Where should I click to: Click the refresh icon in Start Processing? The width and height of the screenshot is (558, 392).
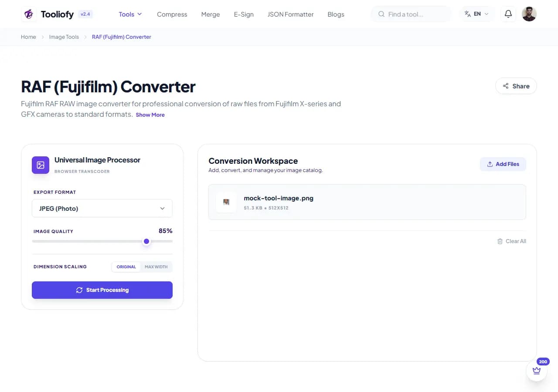[79, 290]
